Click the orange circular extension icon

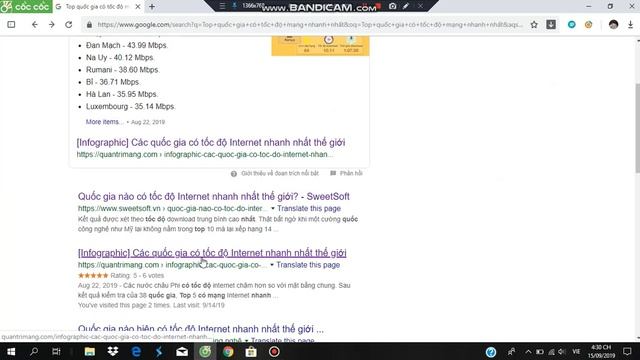click(x=588, y=24)
